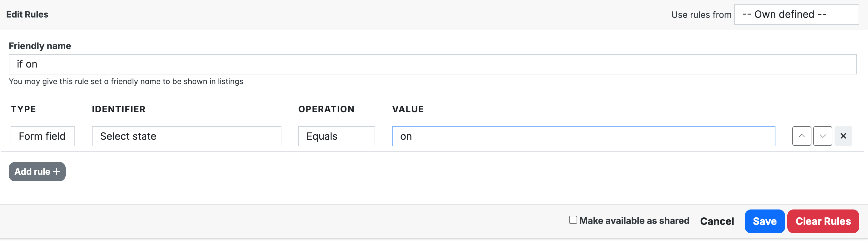Click the Add rule button label
The height and width of the screenshot is (242, 868).
point(32,172)
